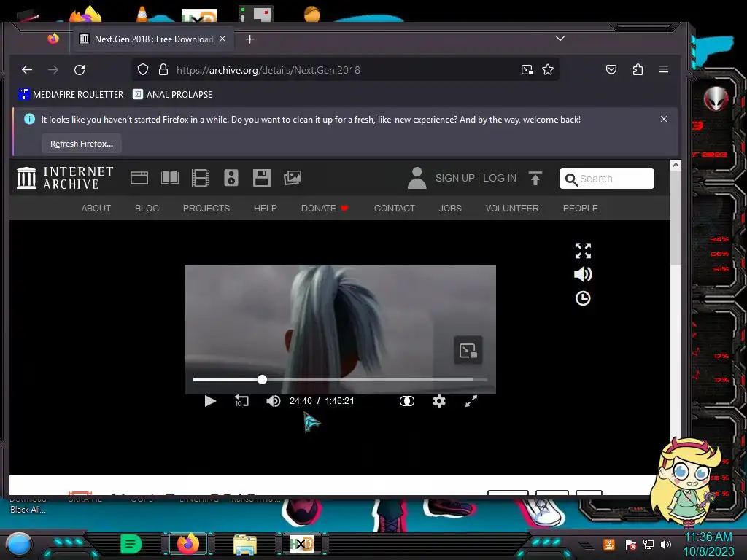Open the Firefox hamburger menu
This screenshot has width=747, height=560.
coord(664,69)
